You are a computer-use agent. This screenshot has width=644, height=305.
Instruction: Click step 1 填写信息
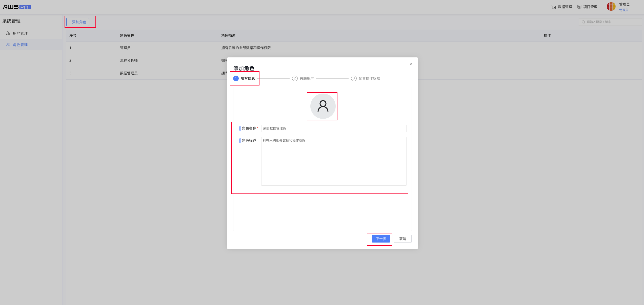point(244,78)
